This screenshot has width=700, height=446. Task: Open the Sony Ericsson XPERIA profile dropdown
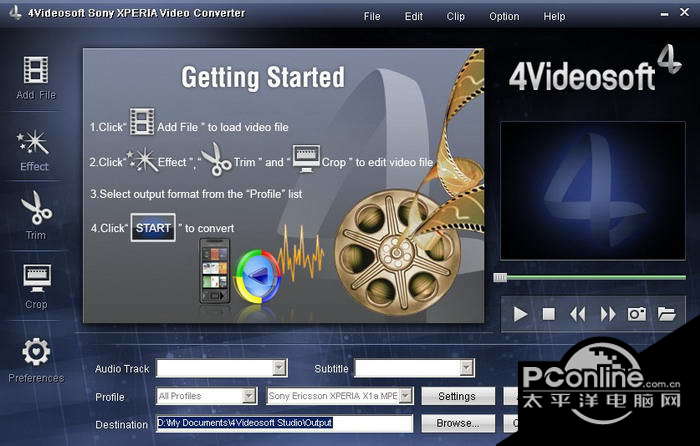[405, 396]
